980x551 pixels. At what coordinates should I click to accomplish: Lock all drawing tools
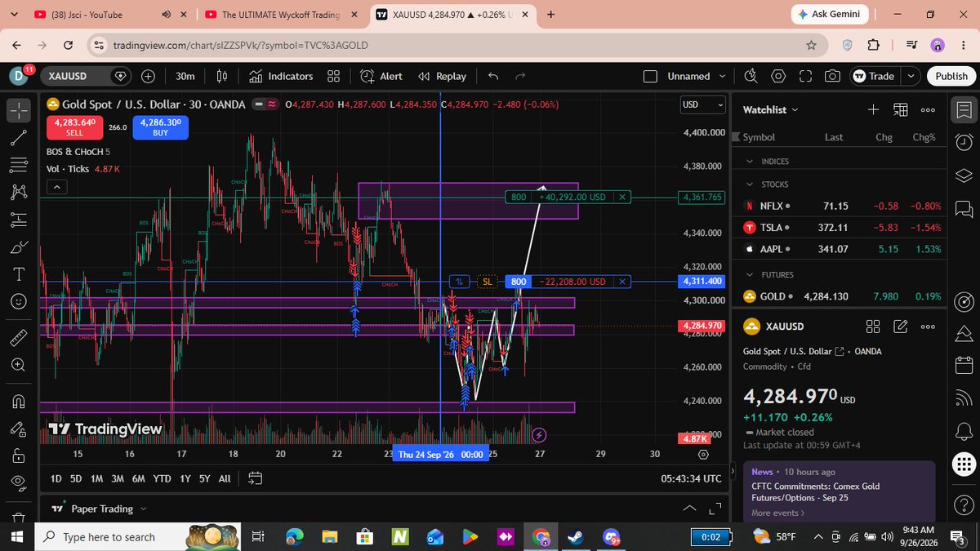tap(19, 455)
